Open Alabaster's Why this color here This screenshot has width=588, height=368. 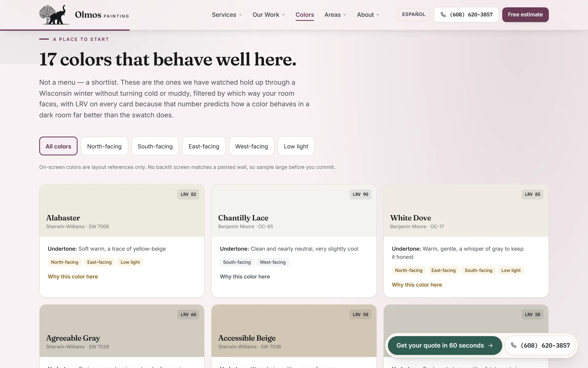coord(73,277)
